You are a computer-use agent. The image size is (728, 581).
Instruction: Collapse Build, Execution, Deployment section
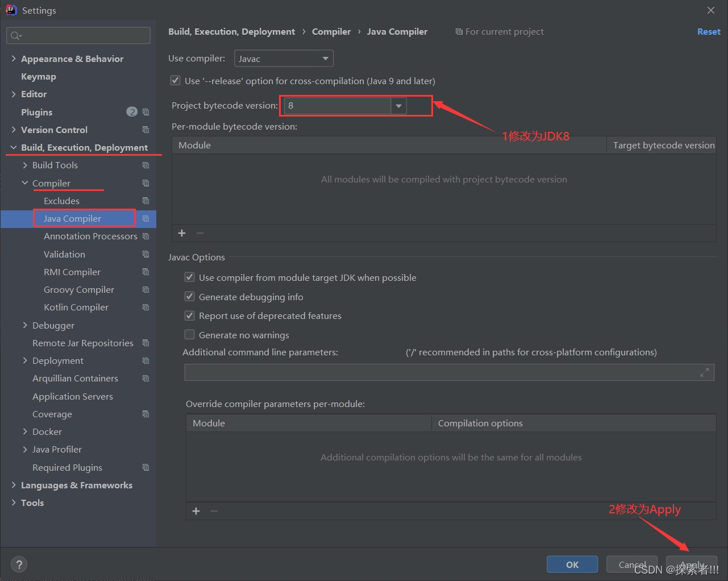[x=14, y=147]
